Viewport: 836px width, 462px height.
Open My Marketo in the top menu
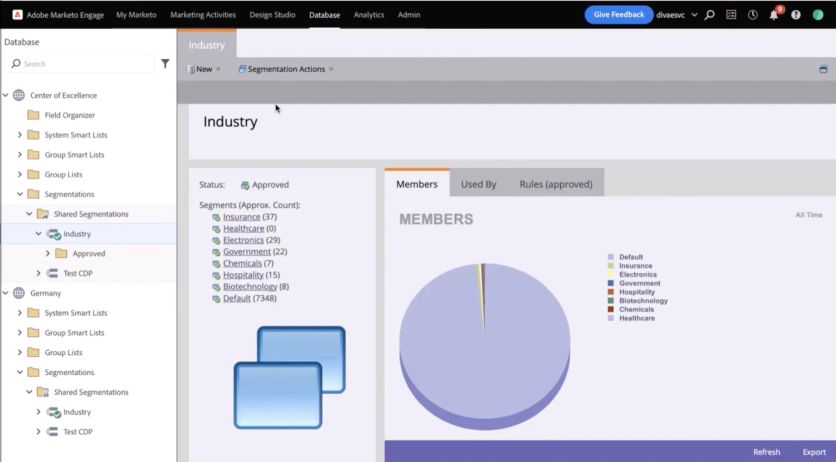point(136,15)
